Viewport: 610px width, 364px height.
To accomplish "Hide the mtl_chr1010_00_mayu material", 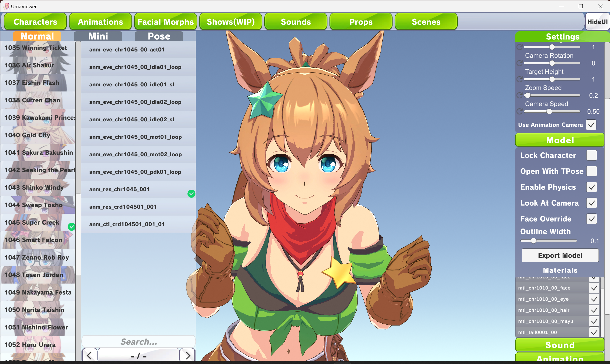I will coord(594,321).
